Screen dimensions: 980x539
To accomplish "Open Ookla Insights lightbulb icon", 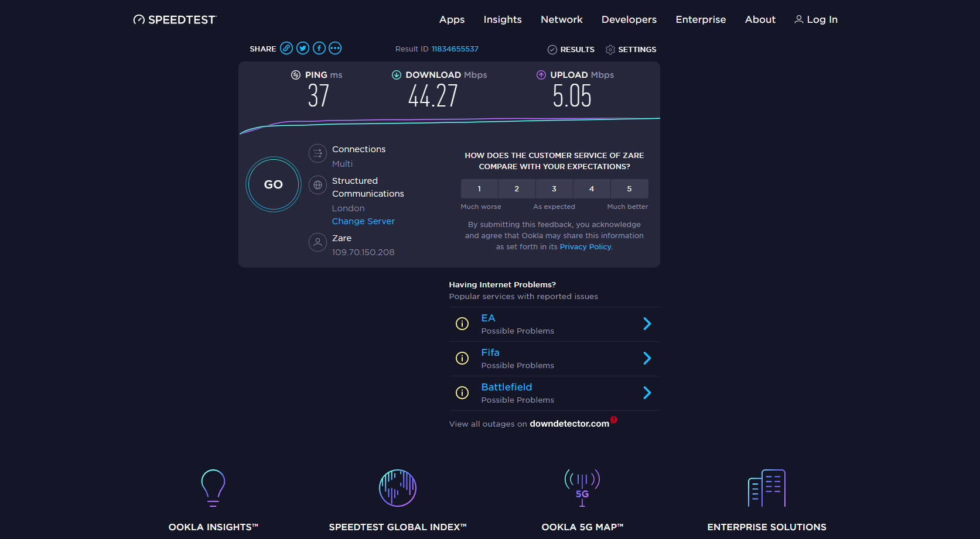I will tap(213, 488).
